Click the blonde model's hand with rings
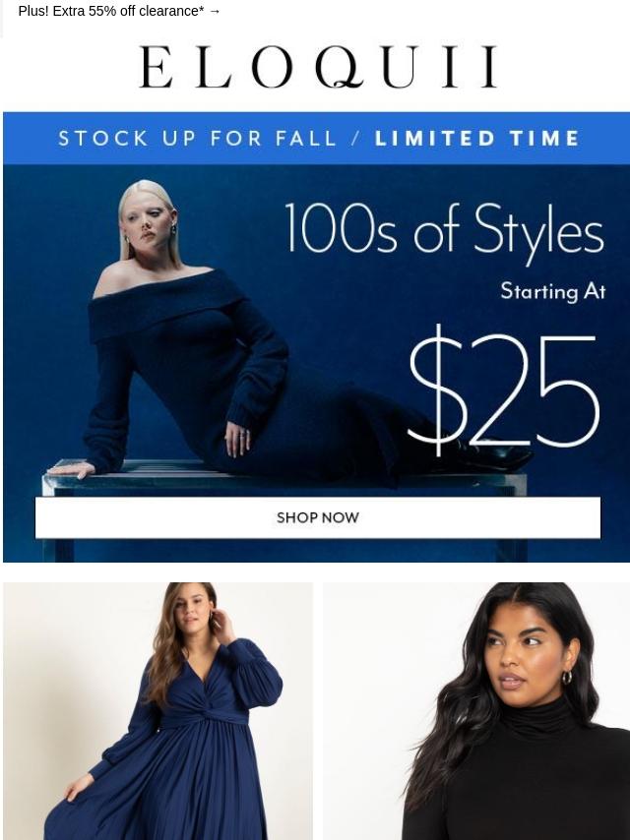Image resolution: width=630 pixels, height=840 pixels. 237,439
